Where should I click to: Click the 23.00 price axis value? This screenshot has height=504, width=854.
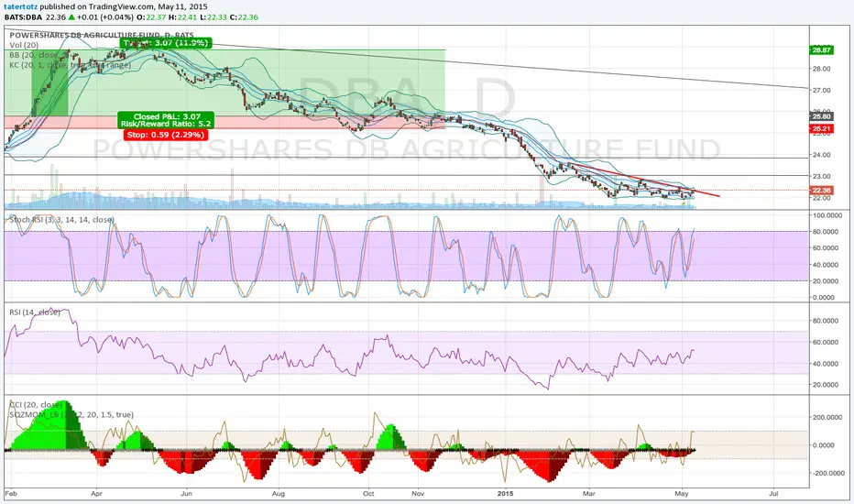click(x=821, y=177)
